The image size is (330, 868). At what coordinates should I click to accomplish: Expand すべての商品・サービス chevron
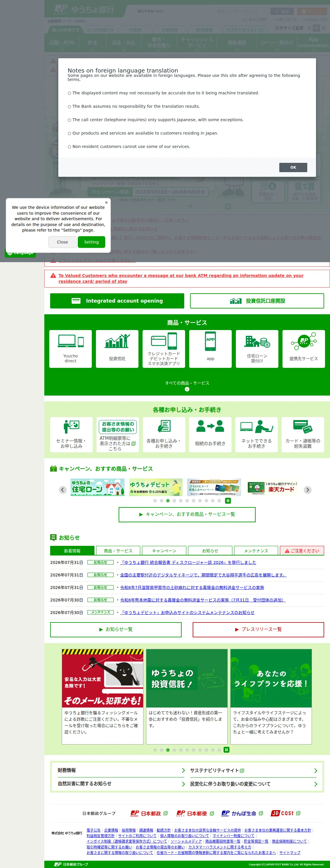187,389
